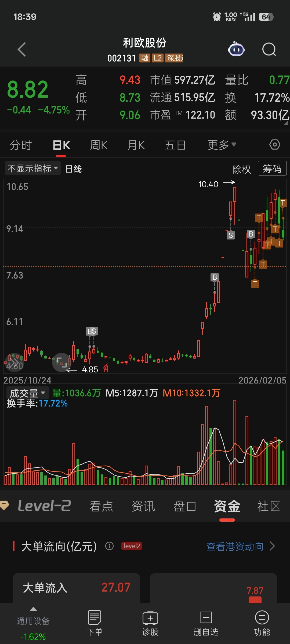Tap the chevron beside 查看港资动向
Image resolution: width=290 pixels, height=644 pixels.
272,546
